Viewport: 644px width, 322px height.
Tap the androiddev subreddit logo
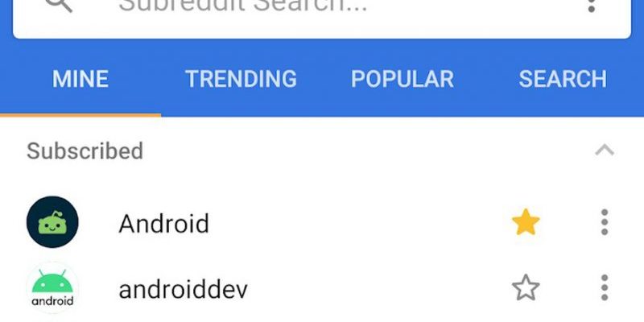pyautogui.click(x=52, y=287)
